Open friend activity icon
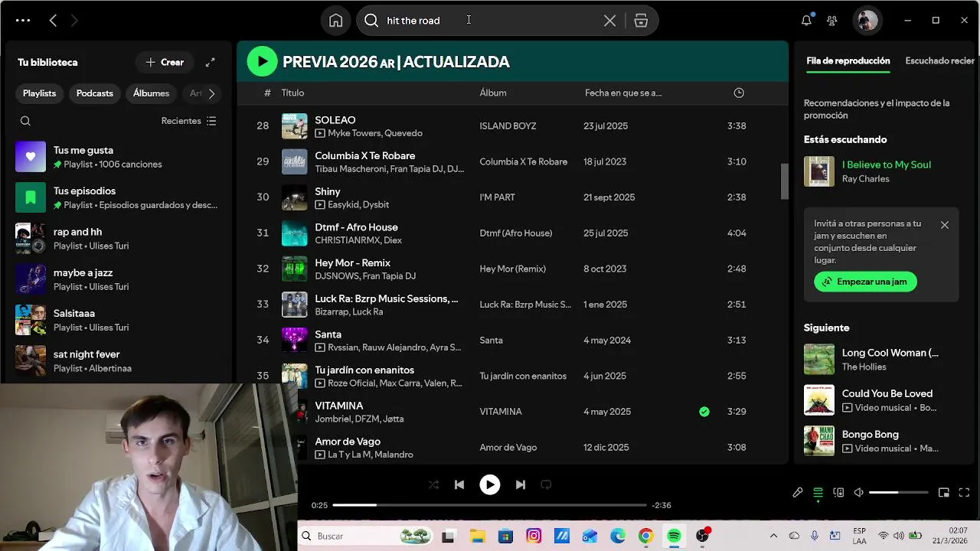980x551 pixels. click(x=832, y=21)
